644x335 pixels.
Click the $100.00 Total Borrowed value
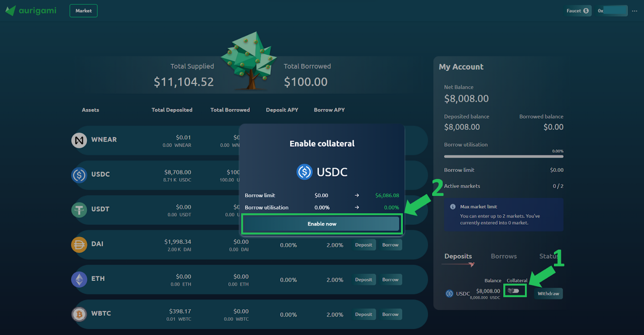tap(305, 82)
